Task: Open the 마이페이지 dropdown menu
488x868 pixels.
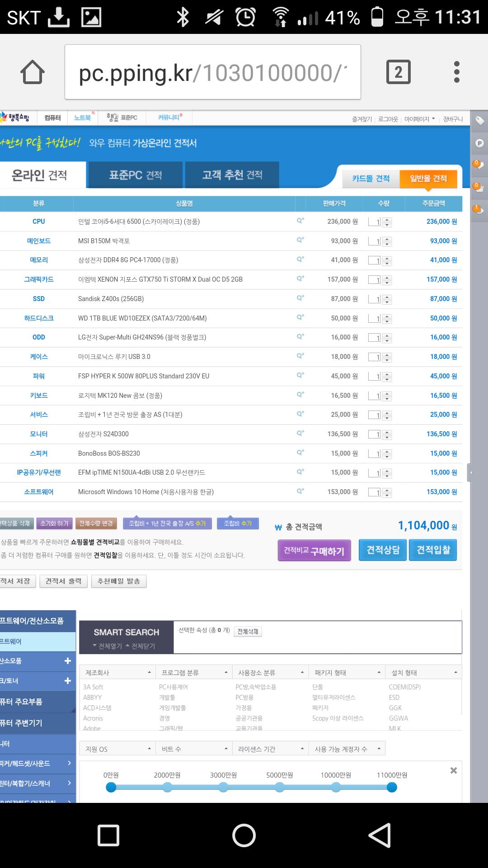Action: click(x=419, y=119)
